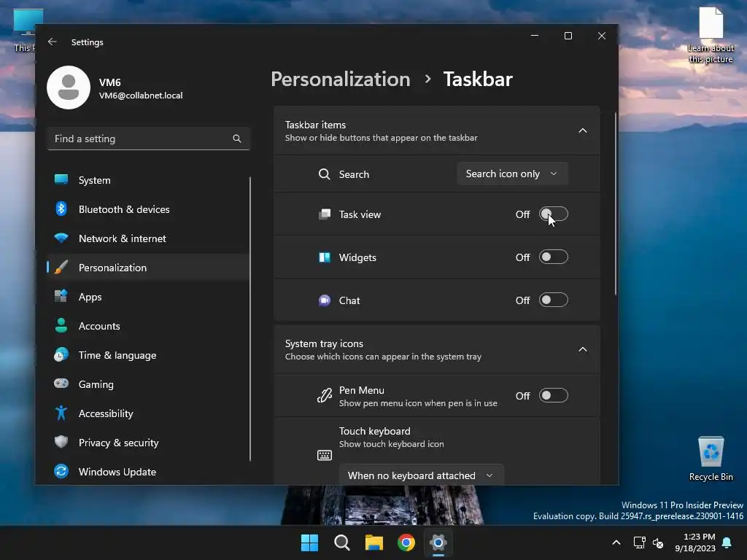This screenshot has height=560, width=747.
Task: Open Time & language settings
Action: pos(148,355)
